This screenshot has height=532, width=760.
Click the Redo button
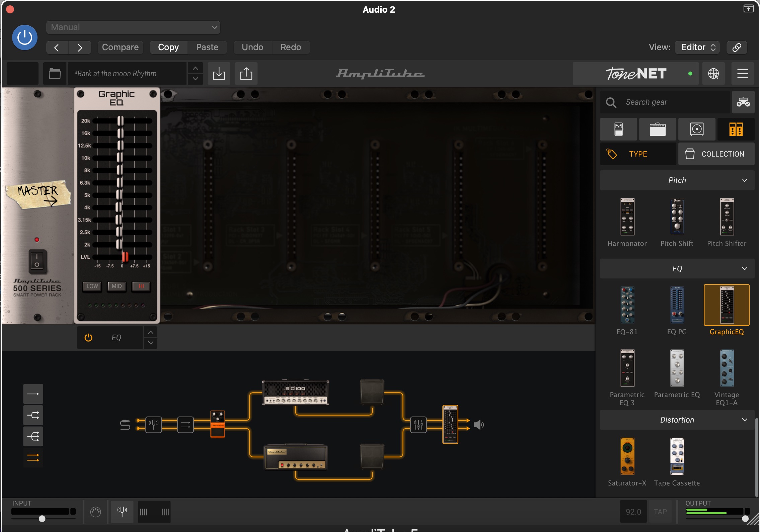coord(291,47)
